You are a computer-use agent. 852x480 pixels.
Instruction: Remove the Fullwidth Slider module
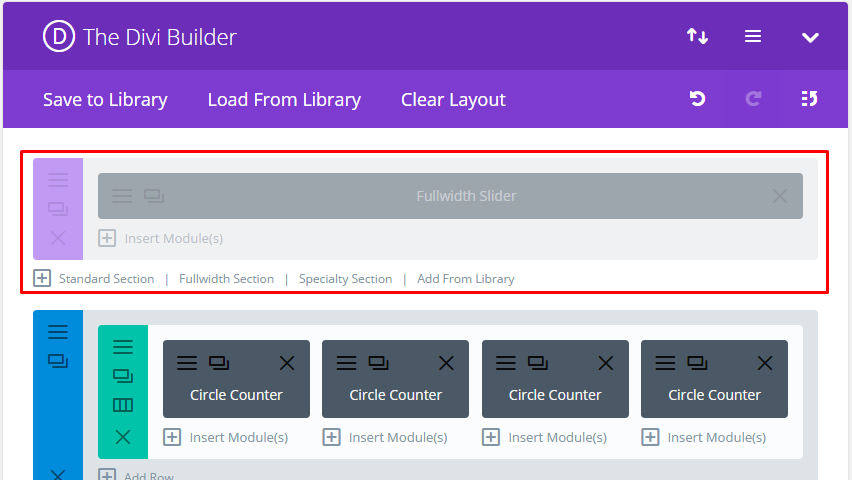tap(780, 196)
